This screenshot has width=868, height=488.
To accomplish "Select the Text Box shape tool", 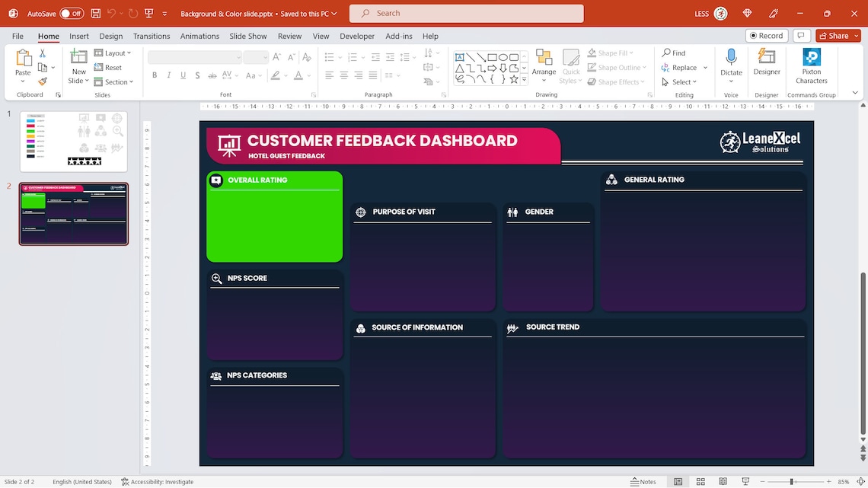I will [x=460, y=56].
